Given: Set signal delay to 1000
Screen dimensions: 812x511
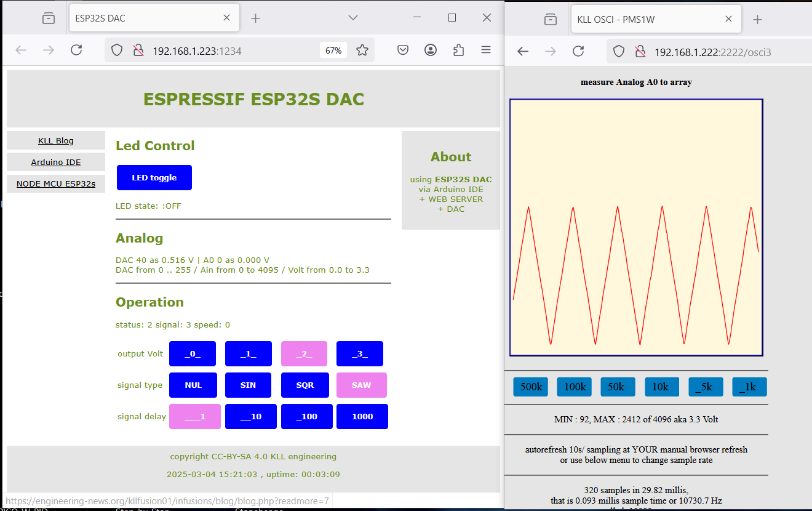Looking at the screenshot, I should [362, 416].
